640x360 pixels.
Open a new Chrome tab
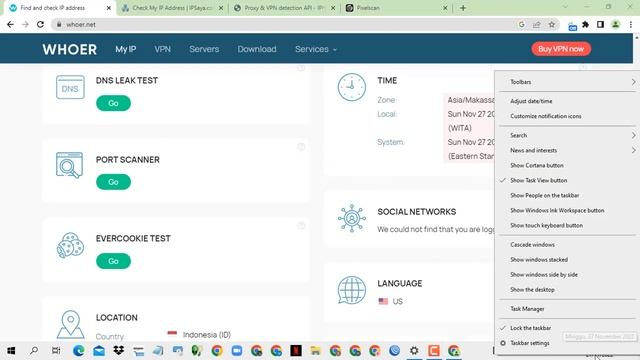[x=463, y=8]
